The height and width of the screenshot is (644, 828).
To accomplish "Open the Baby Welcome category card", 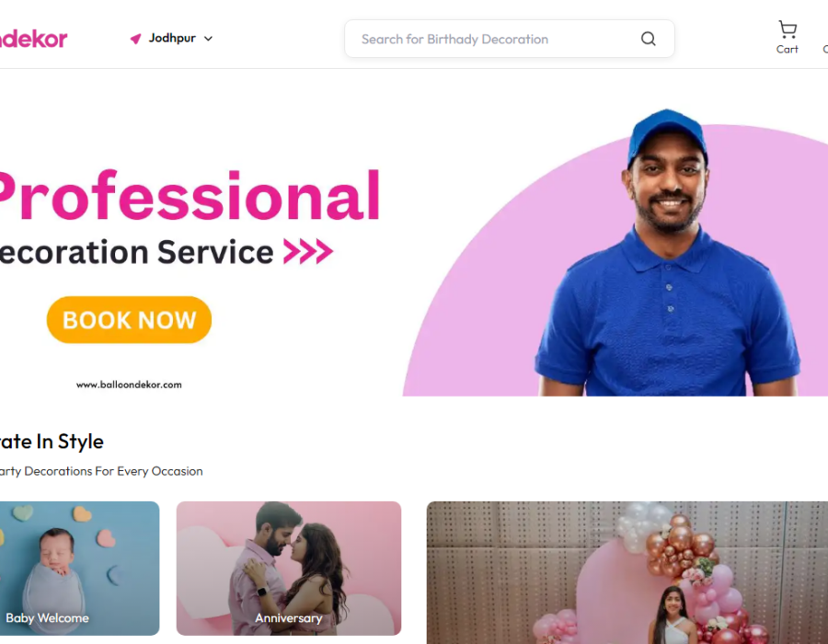I will [x=79, y=568].
